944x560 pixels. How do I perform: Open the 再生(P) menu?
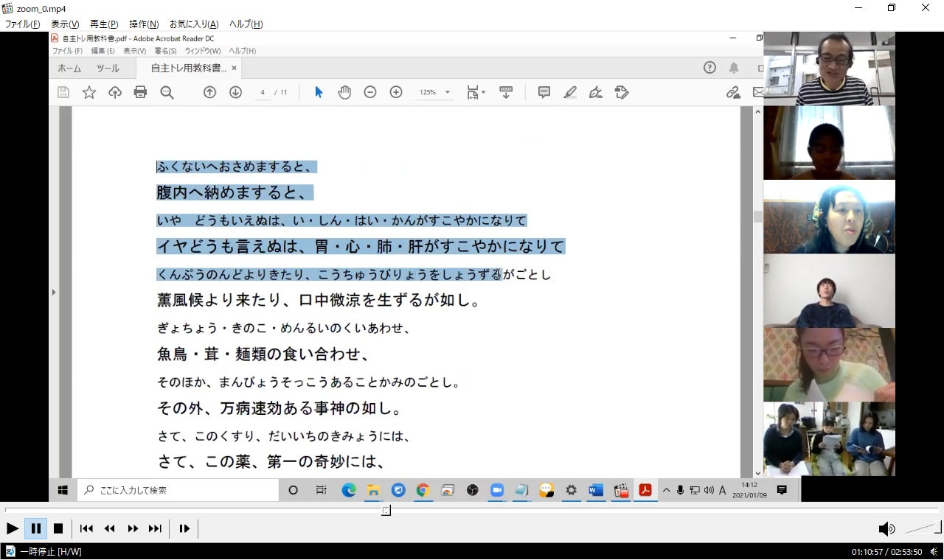pos(103,24)
